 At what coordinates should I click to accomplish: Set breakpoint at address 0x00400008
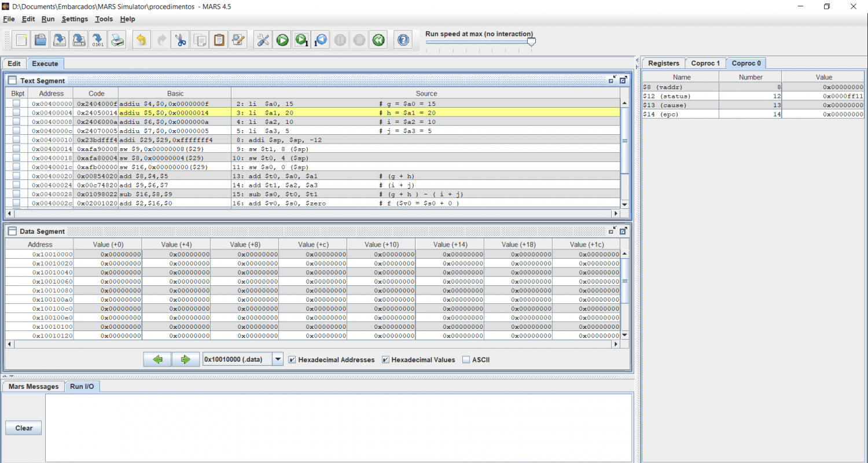pos(16,122)
